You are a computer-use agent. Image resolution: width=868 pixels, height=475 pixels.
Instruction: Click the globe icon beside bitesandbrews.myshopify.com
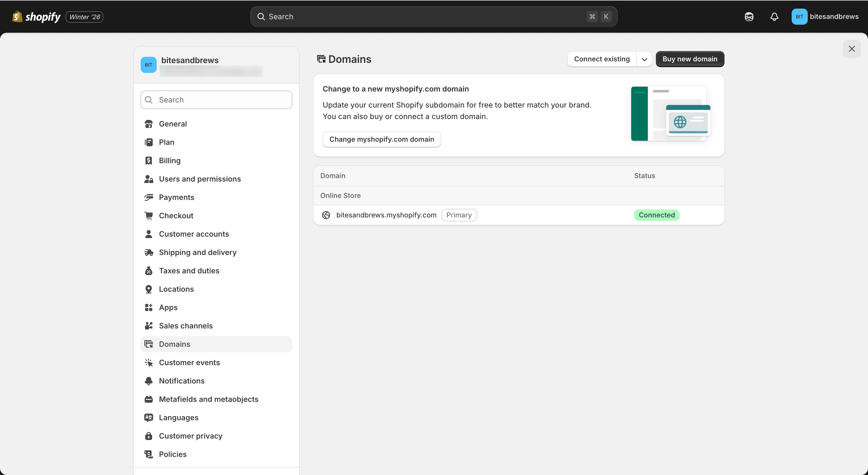click(326, 215)
